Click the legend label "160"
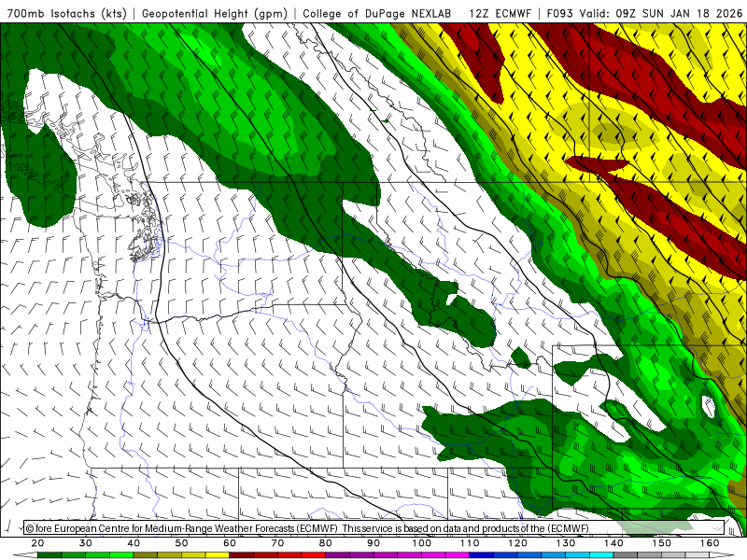Image resolution: width=747 pixels, height=560 pixels. (710, 543)
